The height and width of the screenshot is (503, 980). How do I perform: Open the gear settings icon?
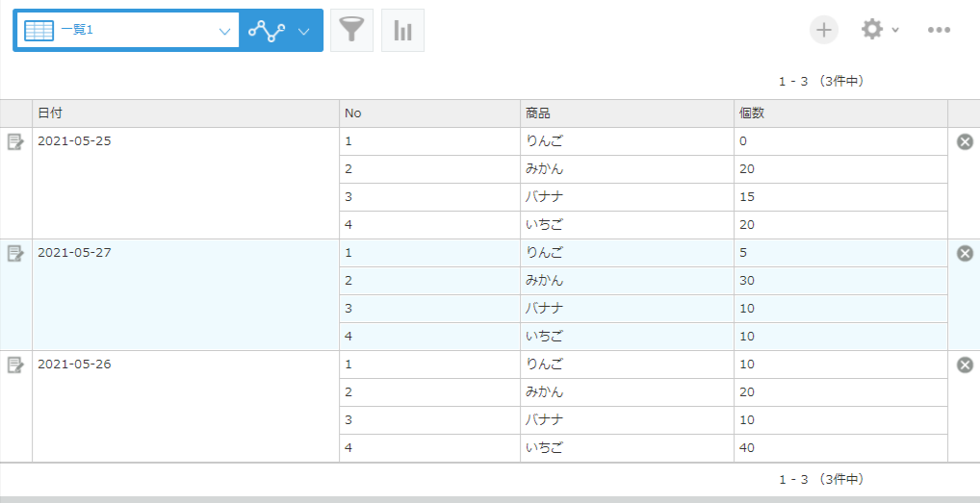tap(871, 30)
